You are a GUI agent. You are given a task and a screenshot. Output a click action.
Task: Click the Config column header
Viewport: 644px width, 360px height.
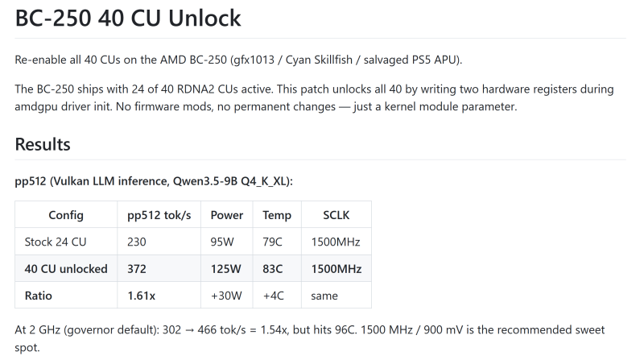66,215
